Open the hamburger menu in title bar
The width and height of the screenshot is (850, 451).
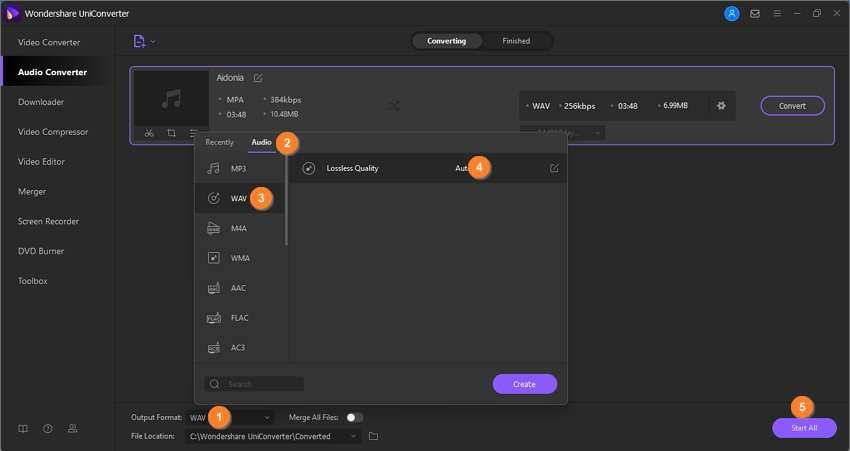[777, 14]
